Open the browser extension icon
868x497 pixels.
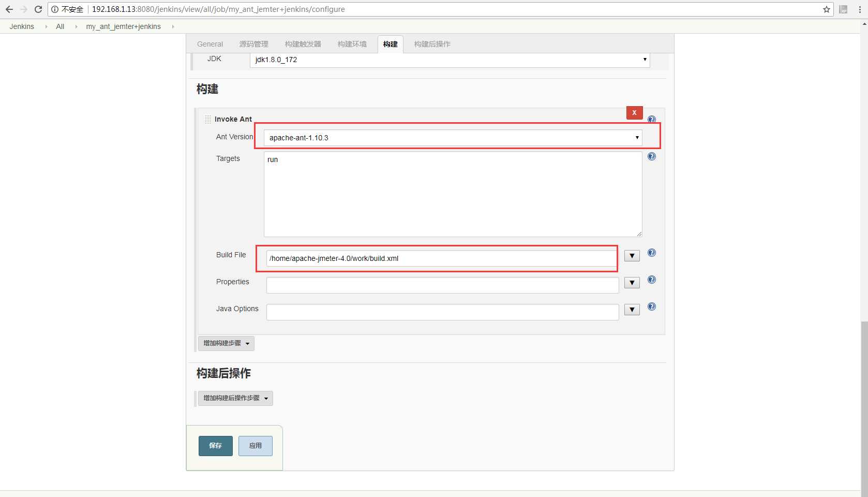[843, 9]
